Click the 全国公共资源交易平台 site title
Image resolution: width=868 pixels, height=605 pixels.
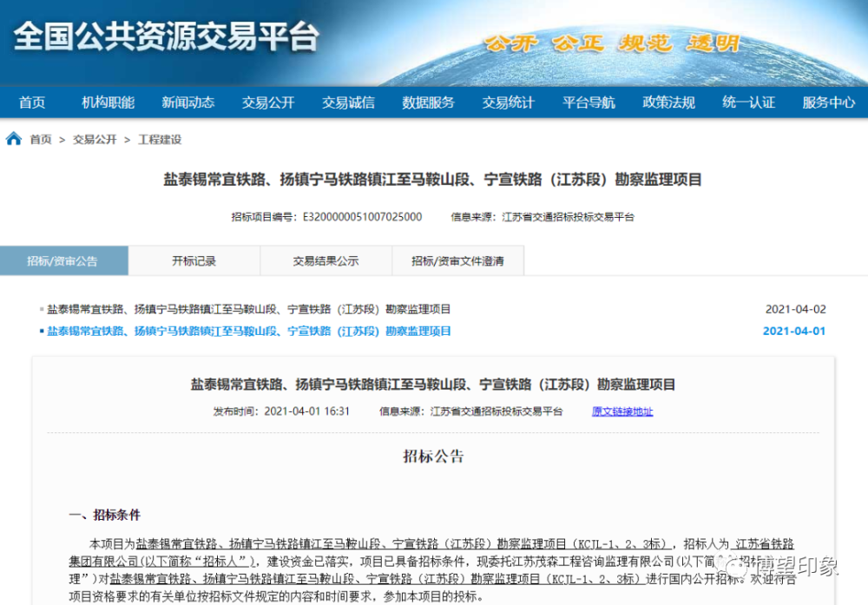coord(166,36)
